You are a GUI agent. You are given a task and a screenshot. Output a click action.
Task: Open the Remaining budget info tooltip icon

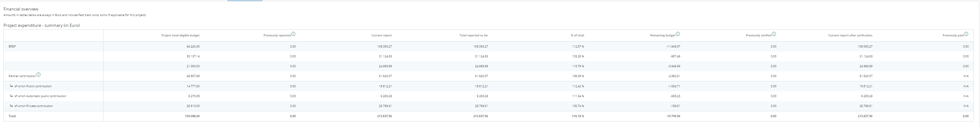click(677, 34)
